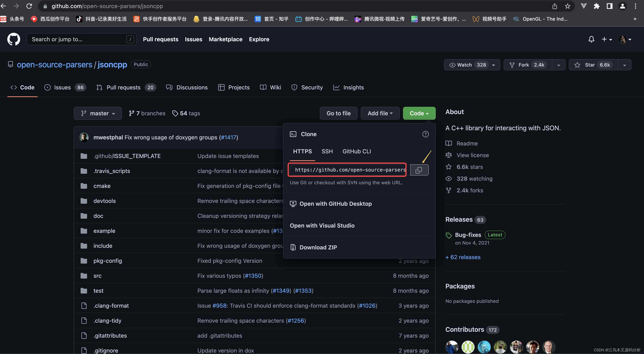Click the .github folder icon
This screenshot has width=644, height=354.
(84, 156)
